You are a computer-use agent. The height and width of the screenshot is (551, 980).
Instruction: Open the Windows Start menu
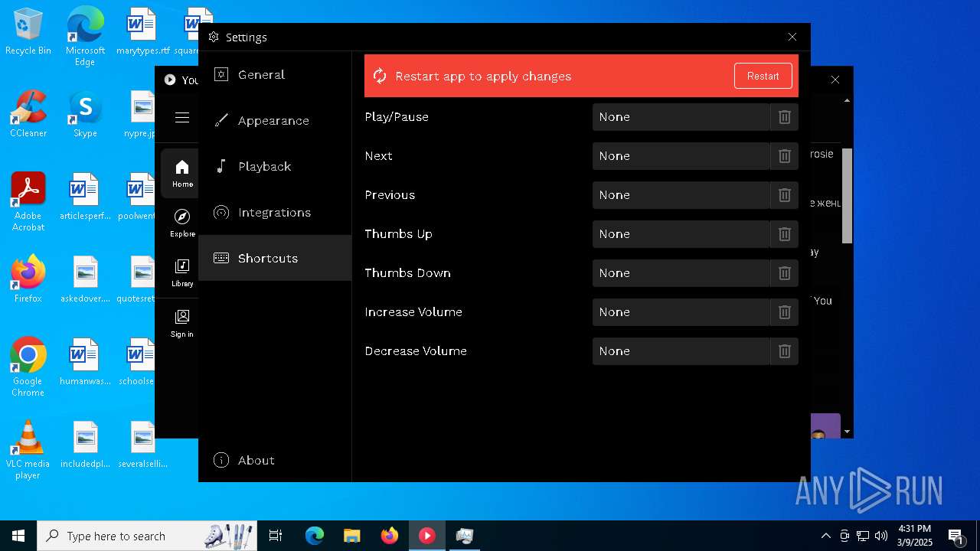coord(18,536)
